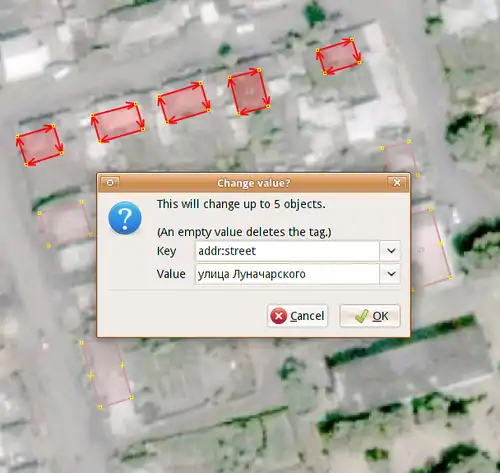Viewport: 500px width, 473px height.
Task: Select the faint building left of dialog
Action: click(x=65, y=223)
